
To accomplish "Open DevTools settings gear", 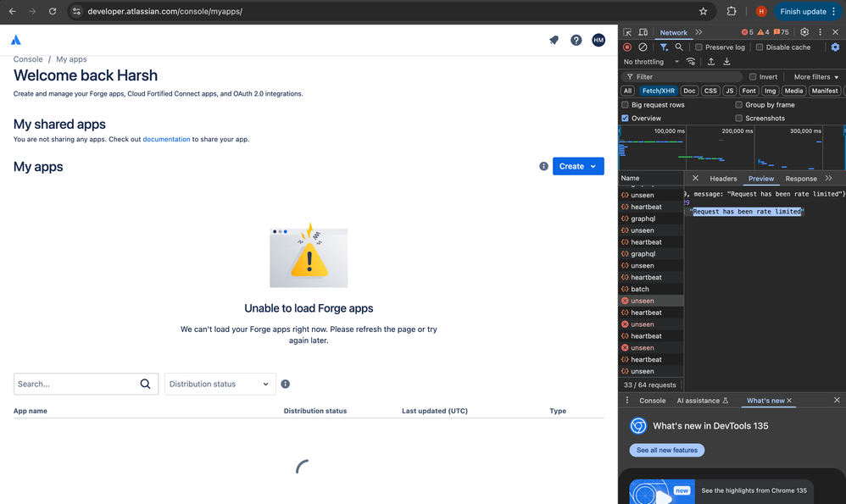I will point(804,32).
